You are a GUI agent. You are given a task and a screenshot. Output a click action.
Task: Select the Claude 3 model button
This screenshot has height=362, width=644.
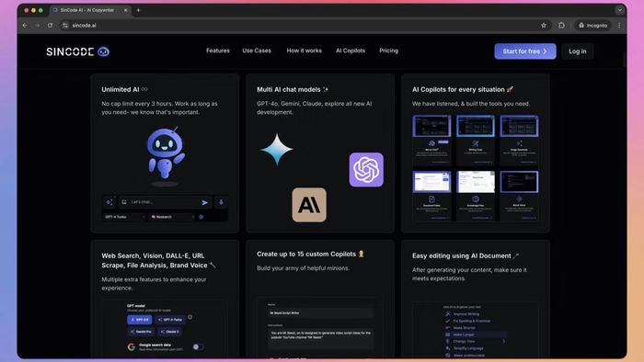pos(170,332)
